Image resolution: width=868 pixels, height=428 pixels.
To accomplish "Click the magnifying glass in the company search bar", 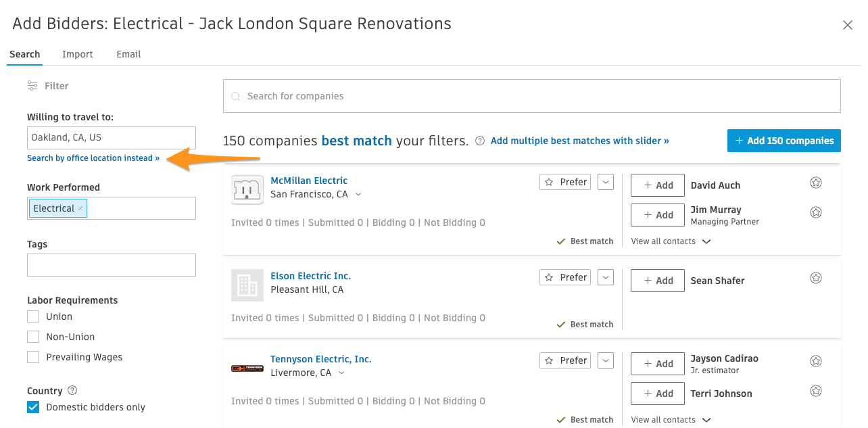I will [x=236, y=95].
